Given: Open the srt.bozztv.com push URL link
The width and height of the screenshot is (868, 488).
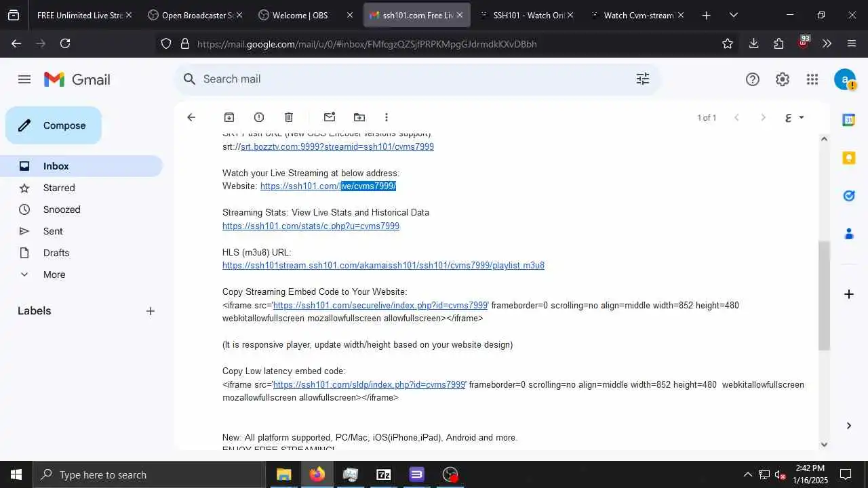Looking at the screenshot, I should click(337, 146).
